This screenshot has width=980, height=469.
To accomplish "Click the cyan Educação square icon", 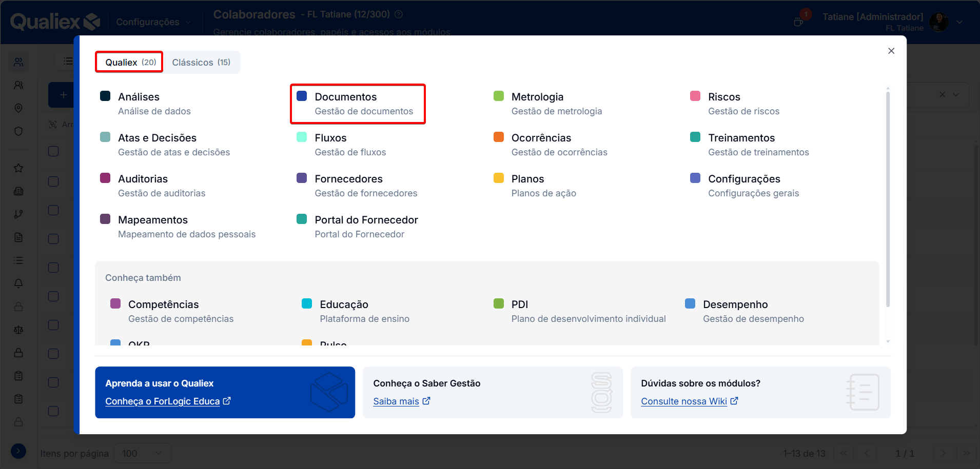I will pos(307,303).
